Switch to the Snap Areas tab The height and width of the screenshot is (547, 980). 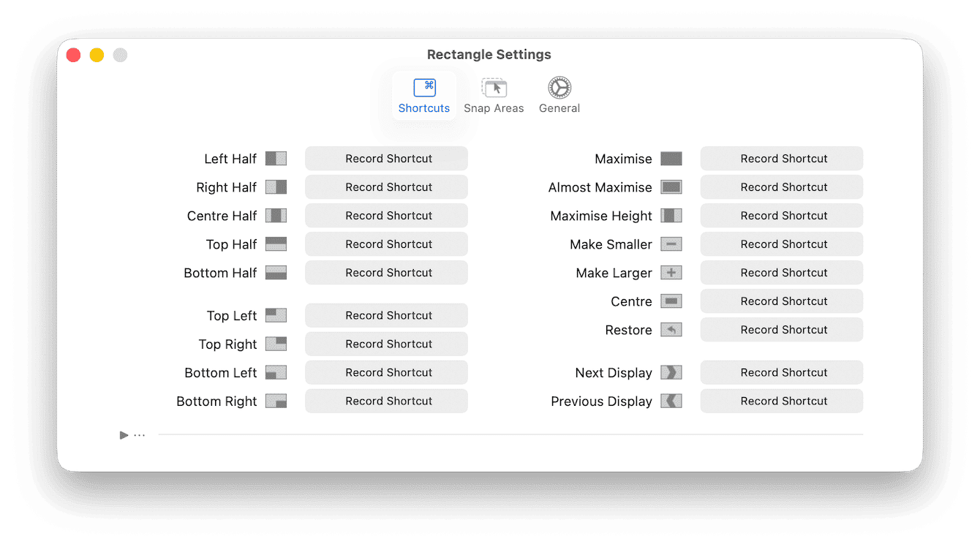[494, 96]
